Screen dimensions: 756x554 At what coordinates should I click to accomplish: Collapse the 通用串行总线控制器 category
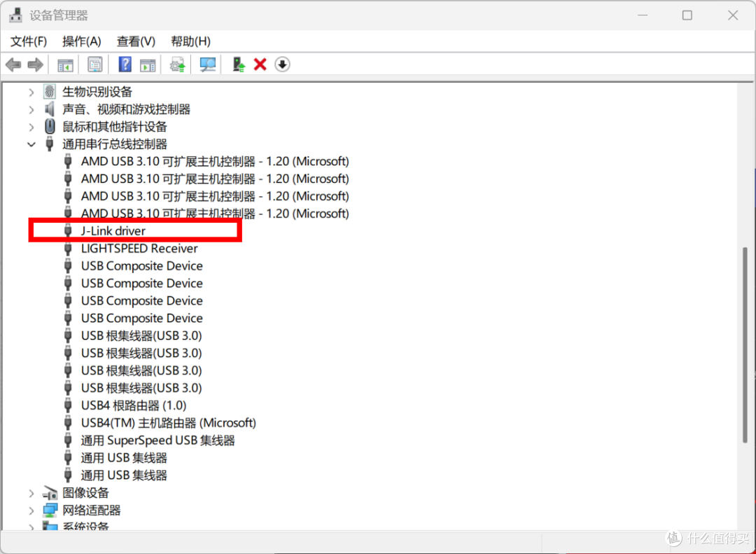31,144
